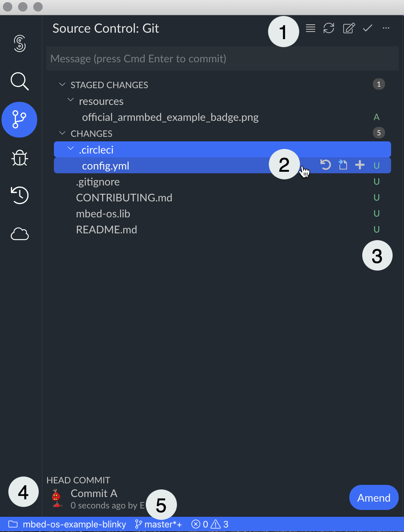Open the Search view in the sidebar

tap(19, 81)
